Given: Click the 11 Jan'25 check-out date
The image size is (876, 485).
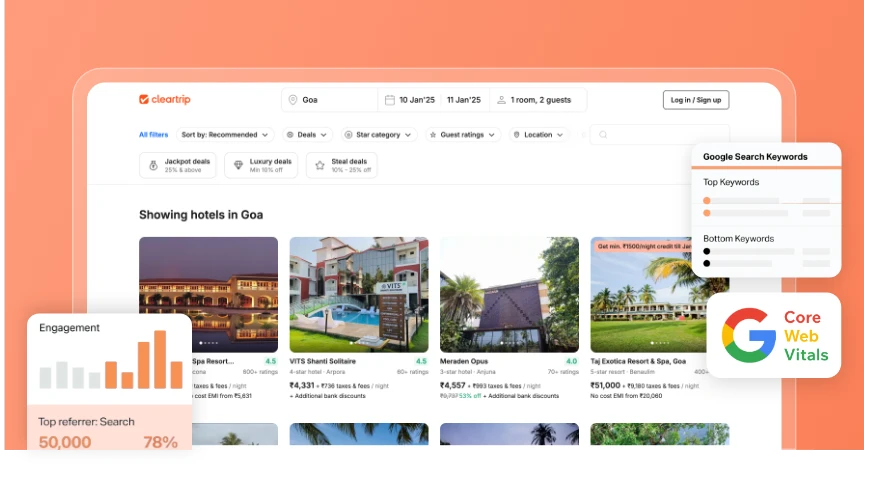Looking at the screenshot, I should pos(464,100).
